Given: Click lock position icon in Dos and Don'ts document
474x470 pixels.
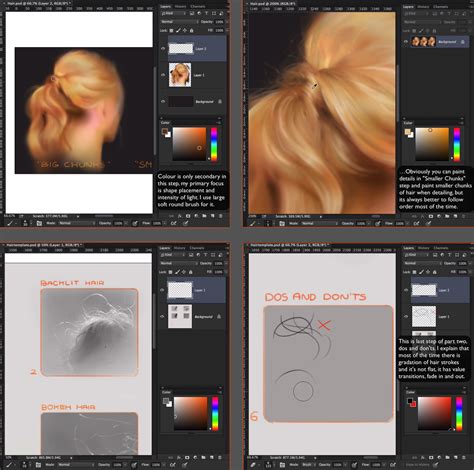Looking at the screenshot, I should [428, 272].
